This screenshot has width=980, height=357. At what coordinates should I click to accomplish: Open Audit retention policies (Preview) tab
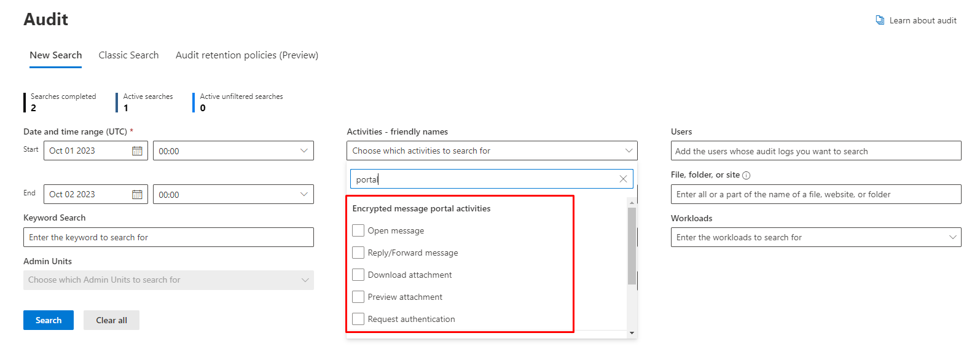(x=246, y=55)
